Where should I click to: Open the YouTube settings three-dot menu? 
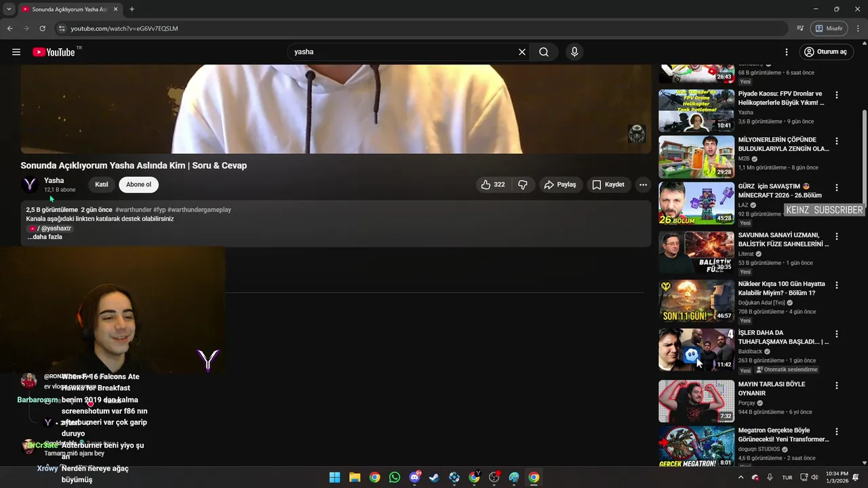(787, 52)
